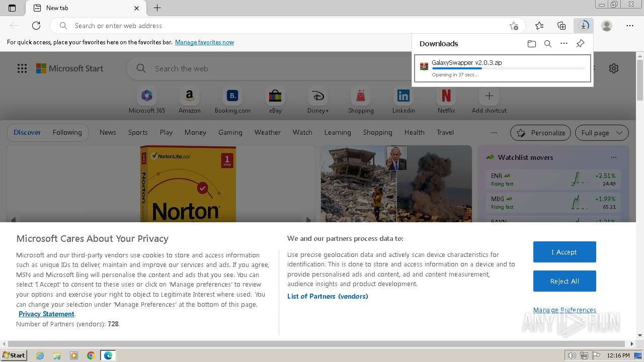Open more options in Downloads panel
Screen dimensions: 644x362
(x=564, y=44)
